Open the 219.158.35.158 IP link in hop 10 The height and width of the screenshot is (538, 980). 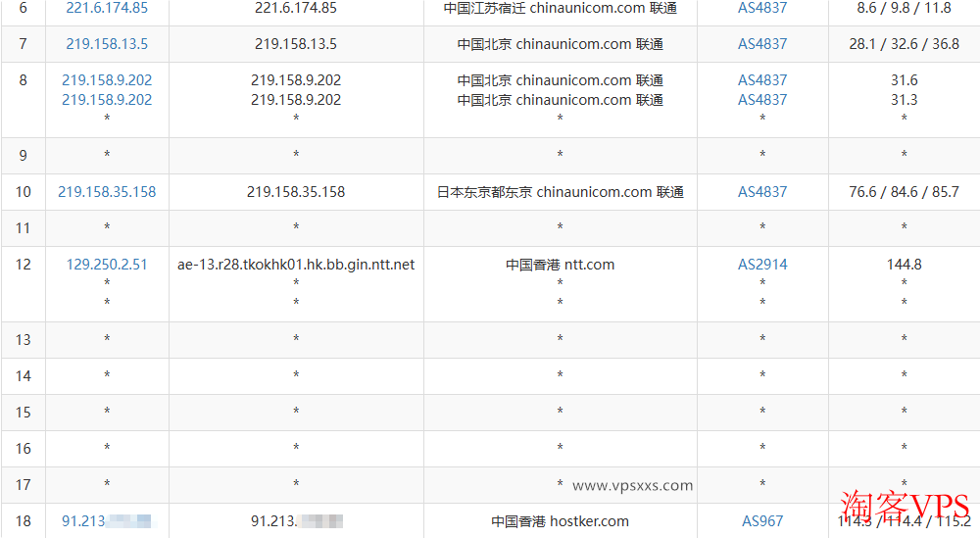(107, 192)
